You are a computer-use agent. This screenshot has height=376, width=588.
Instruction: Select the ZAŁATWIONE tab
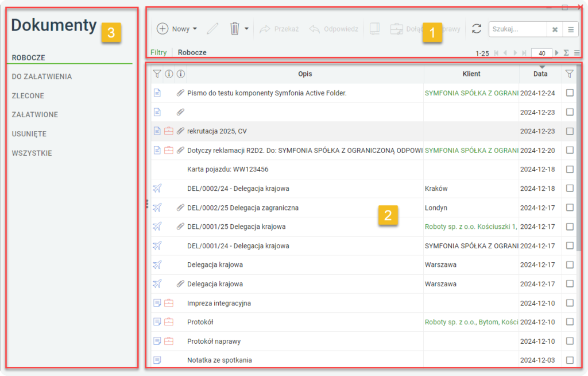tap(35, 114)
